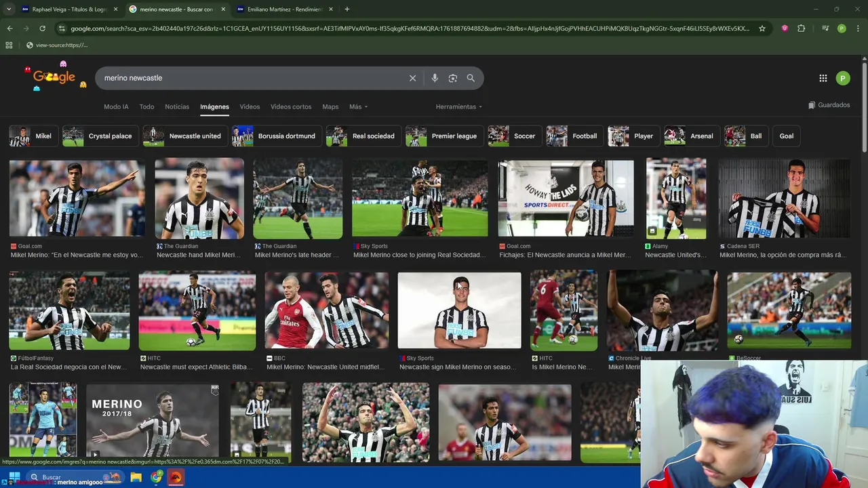Reload the page with the refresh icon

(x=42, y=28)
